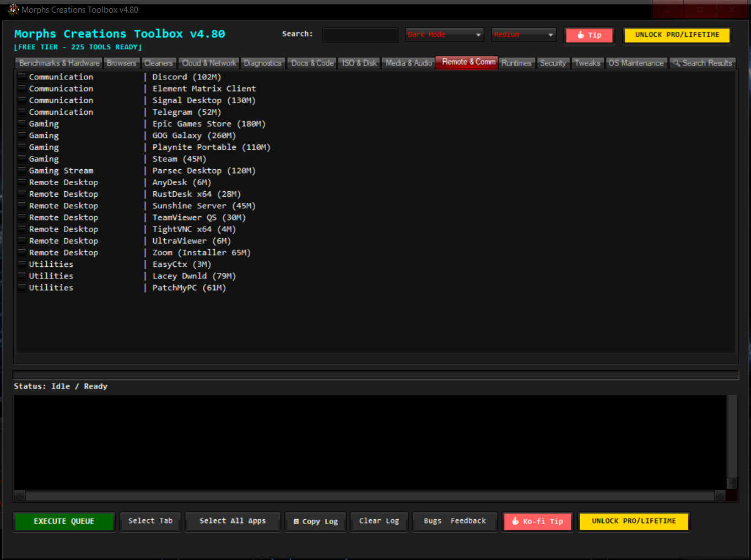
Task: Click inside the black log output area
Action: 370,442
